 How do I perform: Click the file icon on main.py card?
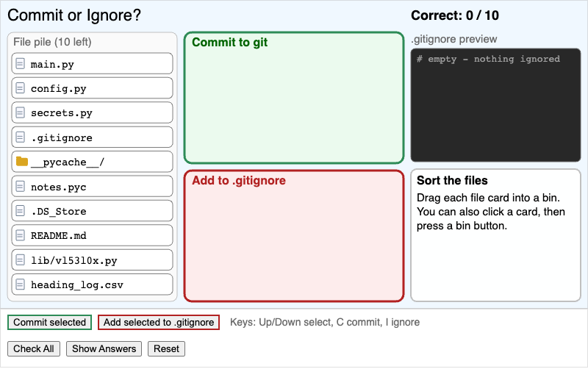(21, 64)
